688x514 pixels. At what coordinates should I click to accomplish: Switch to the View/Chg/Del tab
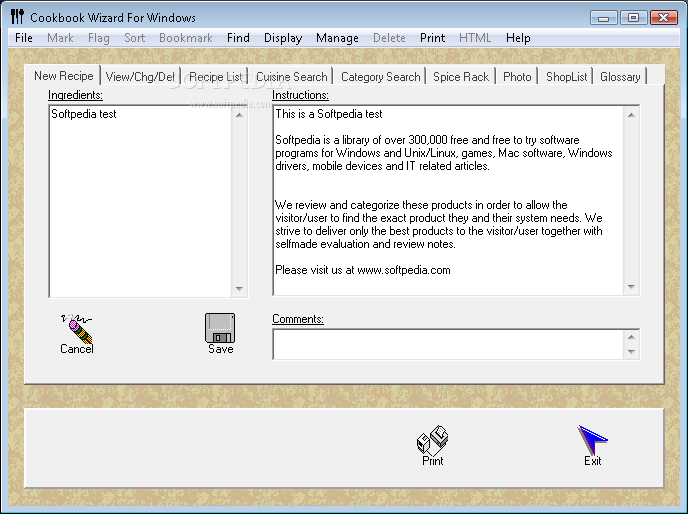point(140,77)
